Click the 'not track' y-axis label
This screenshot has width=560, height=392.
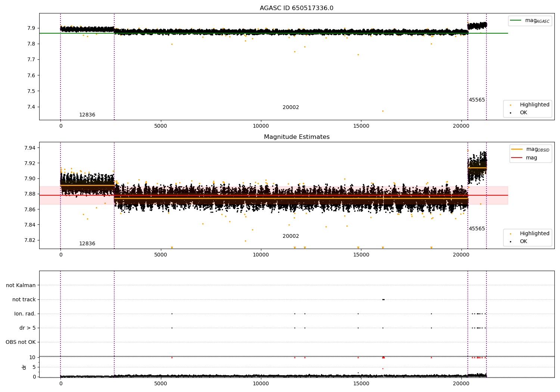click(24, 299)
